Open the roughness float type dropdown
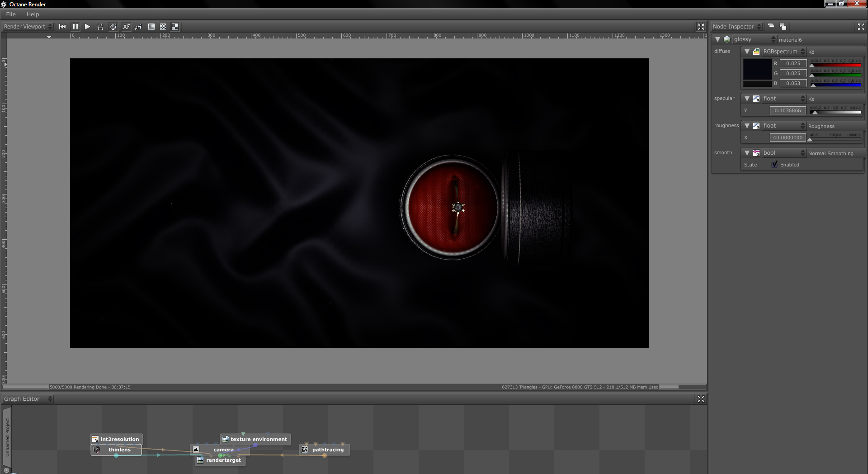 tap(784, 126)
